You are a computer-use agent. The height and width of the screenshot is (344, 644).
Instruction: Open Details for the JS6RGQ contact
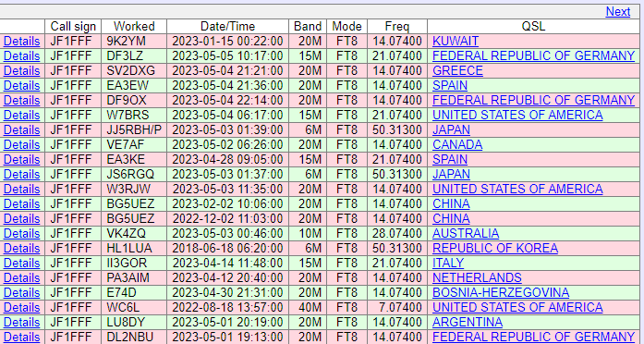click(22, 174)
